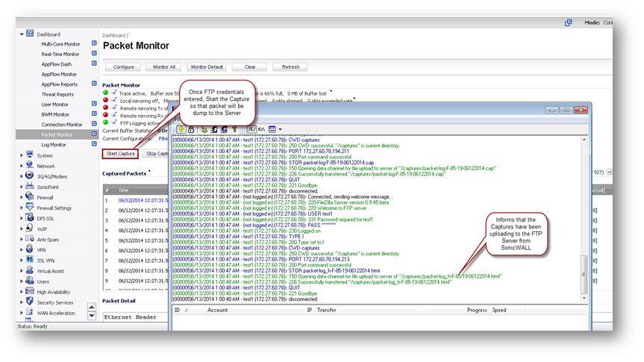Click the Dashboard chart icon in sidebar
The height and width of the screenshot is (362, 644).
pos(30,34)
